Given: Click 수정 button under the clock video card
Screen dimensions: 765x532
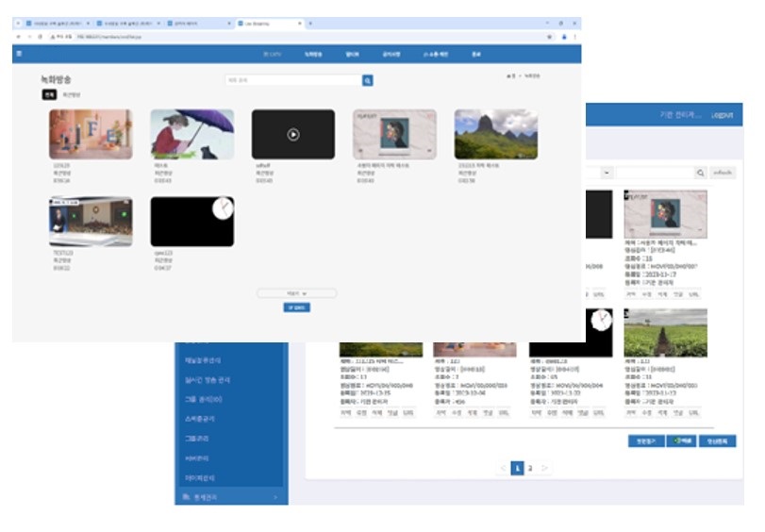Looking at the screenshot, I should pyautogui.click(x=552, y=413).
